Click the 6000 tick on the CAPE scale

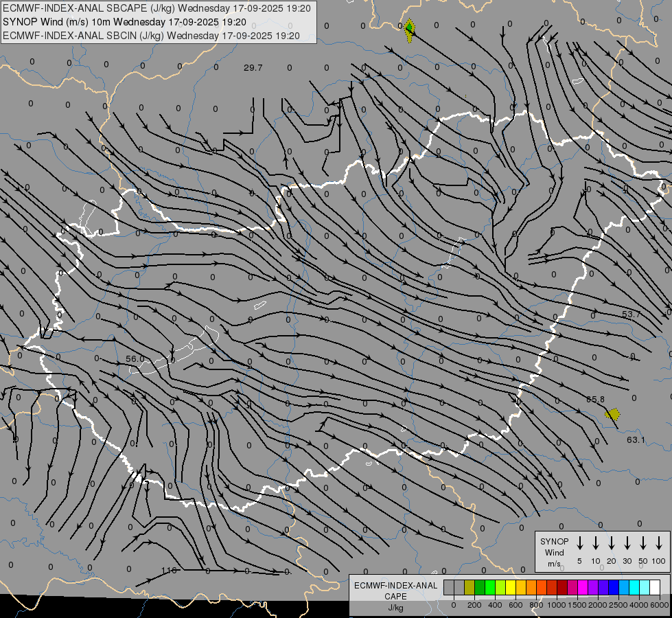660,605
